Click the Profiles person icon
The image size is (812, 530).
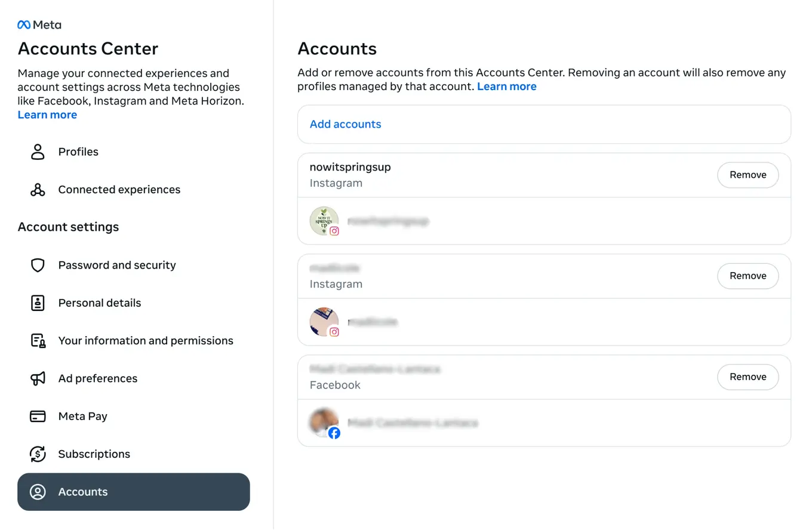[38, 152]
